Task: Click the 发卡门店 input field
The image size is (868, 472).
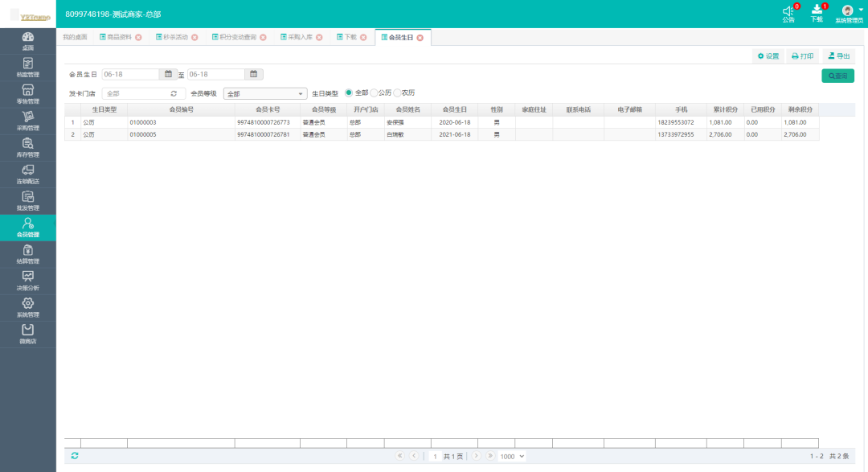Action: 135,93
